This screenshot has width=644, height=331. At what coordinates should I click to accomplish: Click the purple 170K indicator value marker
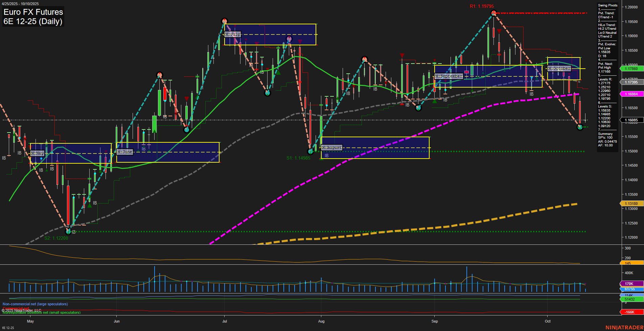click(x=630, y=284)
